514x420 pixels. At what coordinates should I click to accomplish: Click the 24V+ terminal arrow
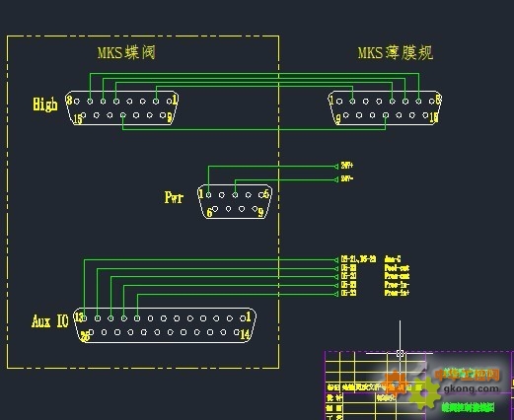coord(336,167)
